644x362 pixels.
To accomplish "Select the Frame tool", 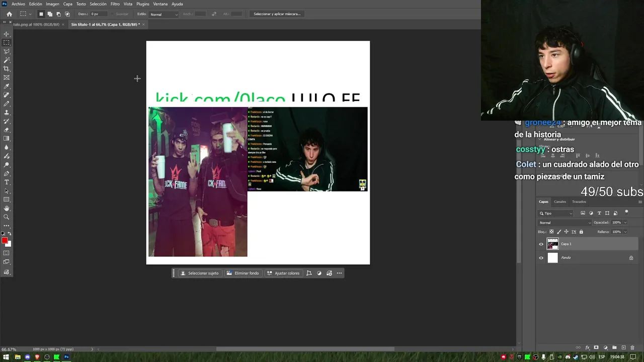I will 7,77.
